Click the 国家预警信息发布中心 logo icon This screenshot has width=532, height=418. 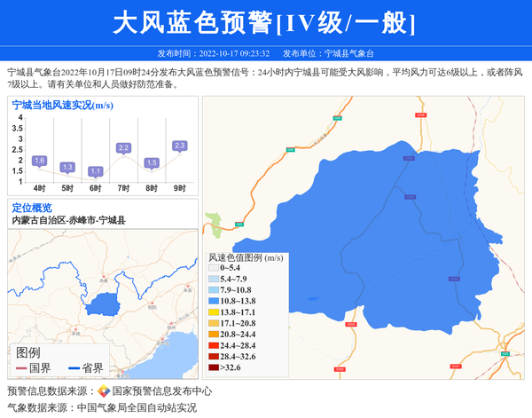point(104,390)
